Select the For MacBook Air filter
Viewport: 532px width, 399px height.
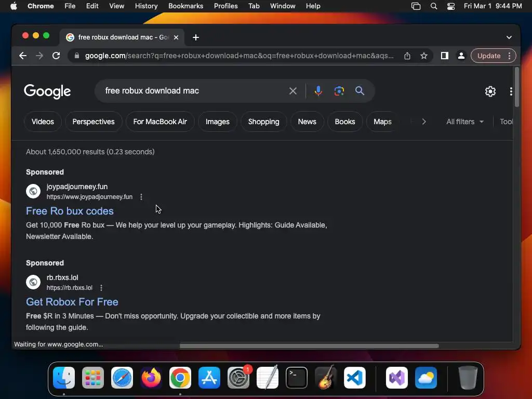(160, 122)
